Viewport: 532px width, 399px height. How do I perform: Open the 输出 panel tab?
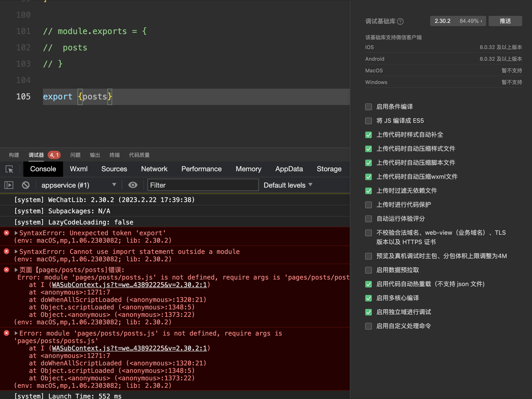(x=95, y=155)
